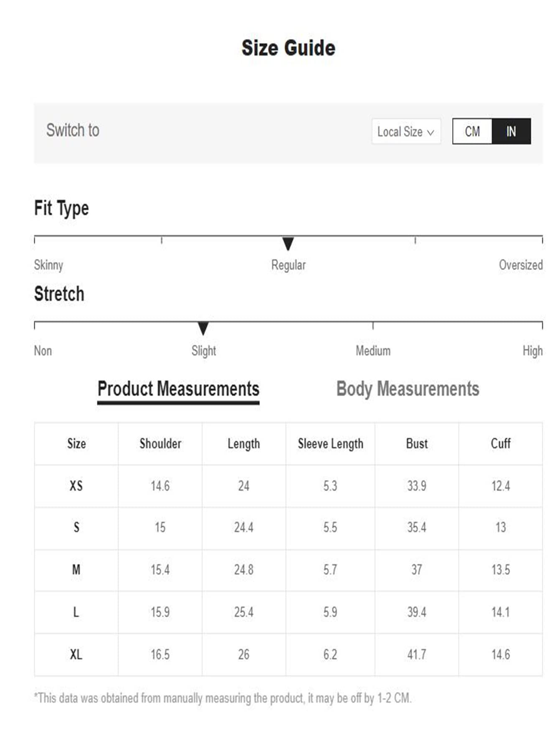Click the Fit Type Regular marker triangle
The height and width of the screenshot is (746, 560).
[288, 243]
